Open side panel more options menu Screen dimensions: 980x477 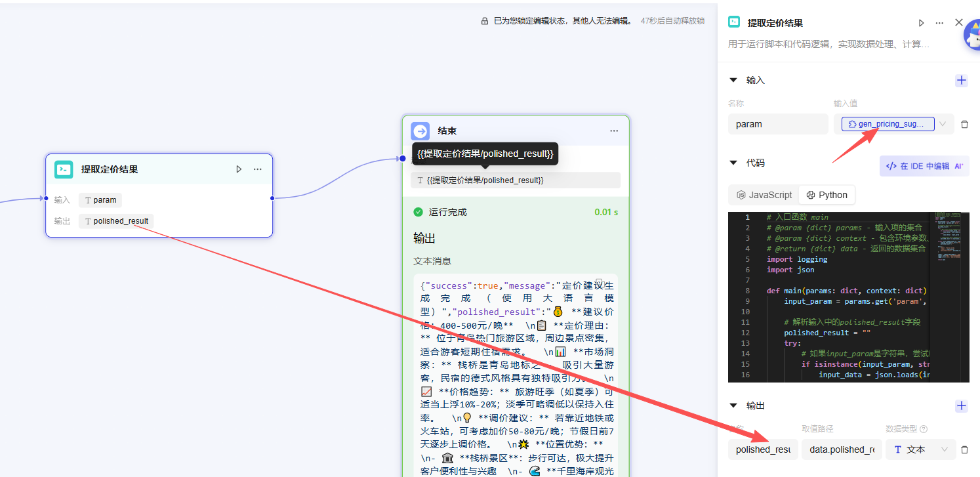pyautogui.click(x=939, y=23)
